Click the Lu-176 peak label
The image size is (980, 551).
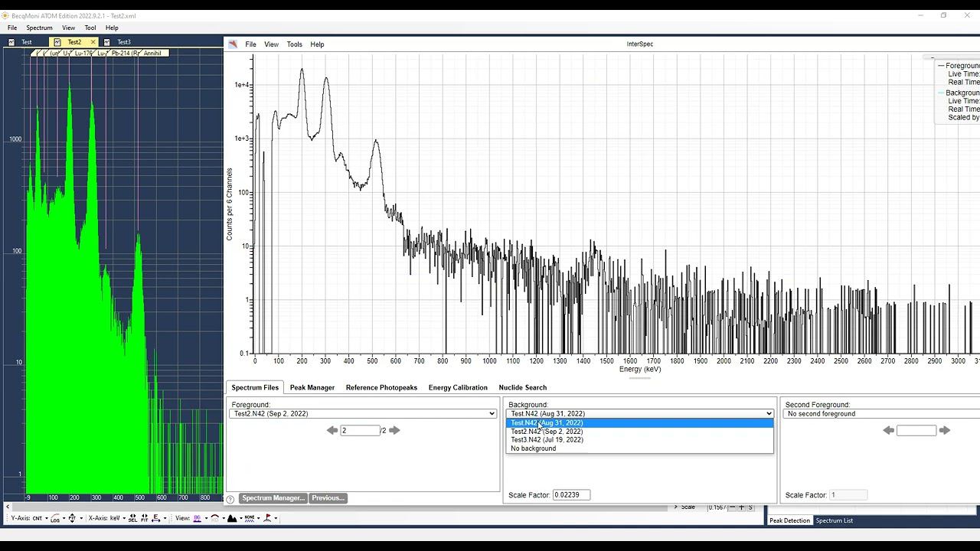(x=83, y=53)
